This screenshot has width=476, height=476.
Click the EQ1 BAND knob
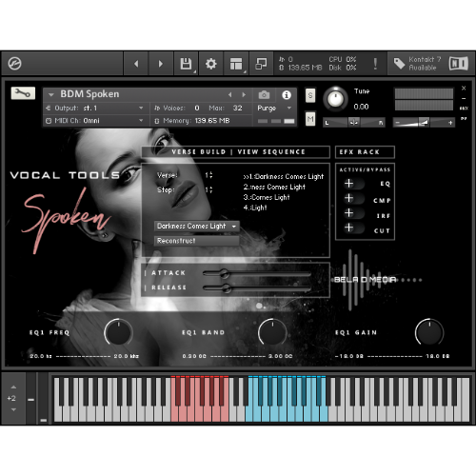point(272,332)
